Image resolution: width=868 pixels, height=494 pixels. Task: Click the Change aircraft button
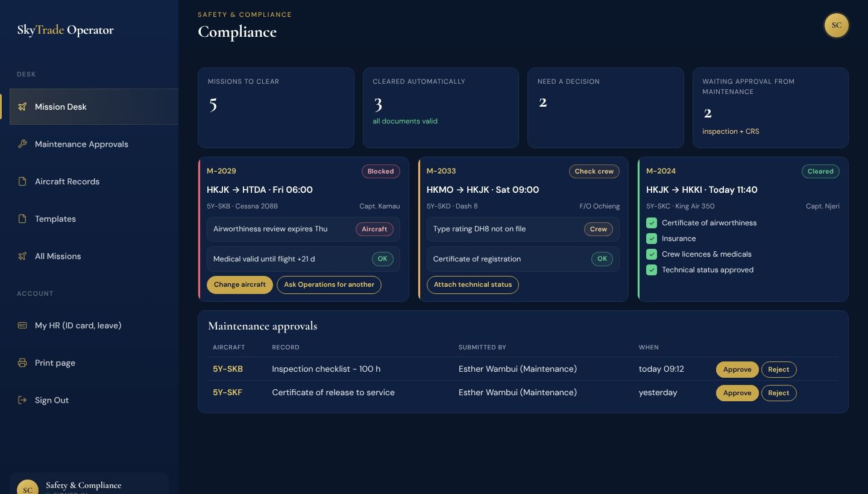(240, 285)
